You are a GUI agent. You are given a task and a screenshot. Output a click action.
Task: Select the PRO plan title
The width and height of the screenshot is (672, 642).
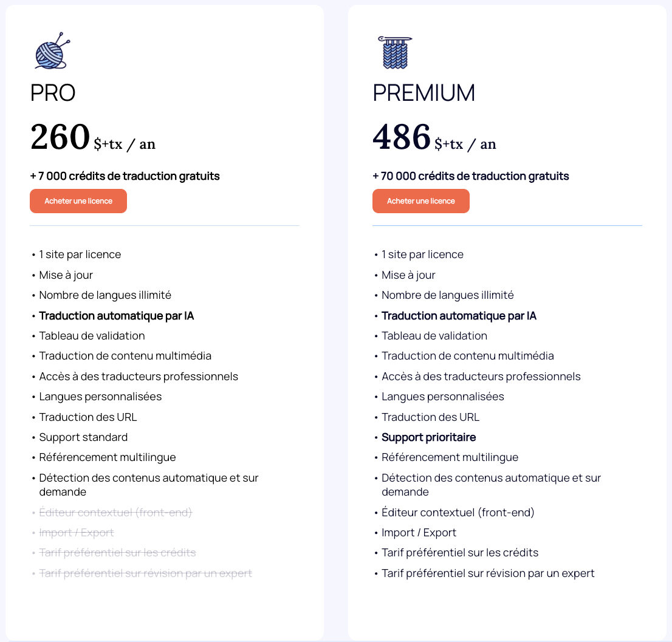53,94
